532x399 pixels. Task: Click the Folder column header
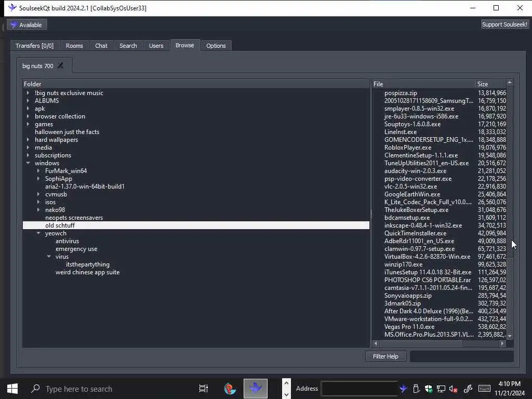(196, 84)
